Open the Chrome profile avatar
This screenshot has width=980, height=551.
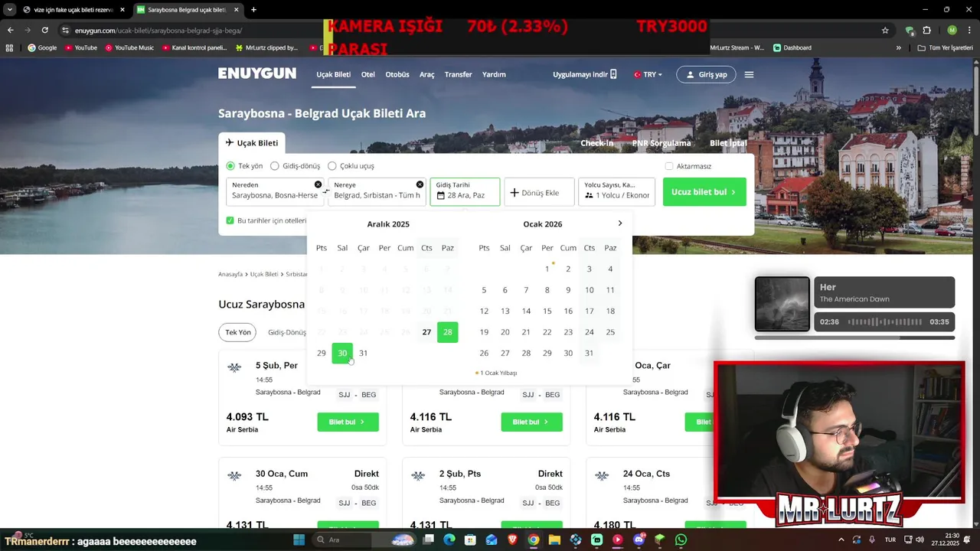pyautogui.click(x=952, y=31)
